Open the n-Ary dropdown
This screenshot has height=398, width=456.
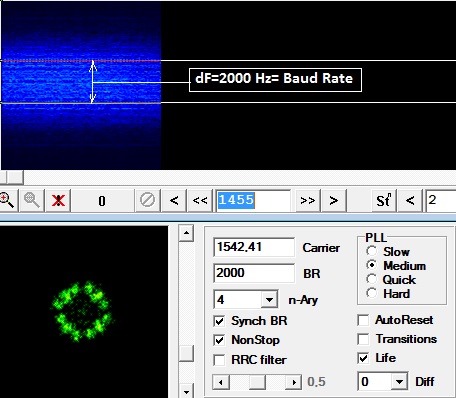click(x=269, y=299)
